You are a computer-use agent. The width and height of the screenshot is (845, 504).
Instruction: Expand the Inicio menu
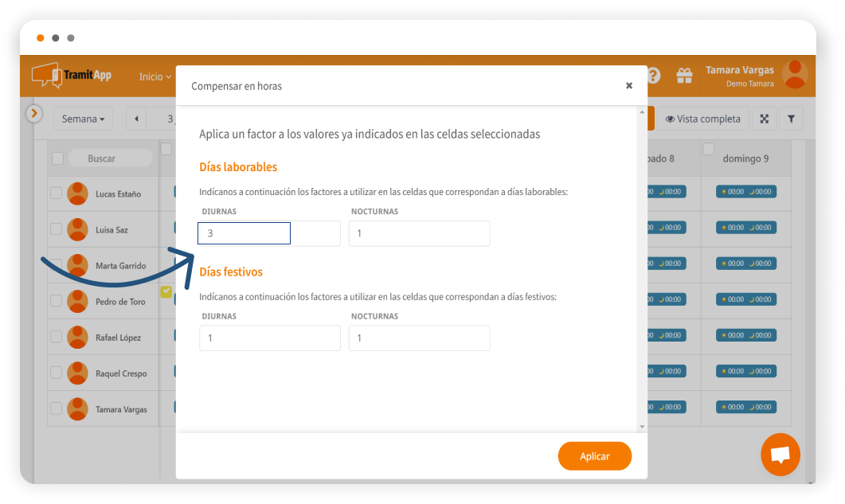tap(155, 76)
